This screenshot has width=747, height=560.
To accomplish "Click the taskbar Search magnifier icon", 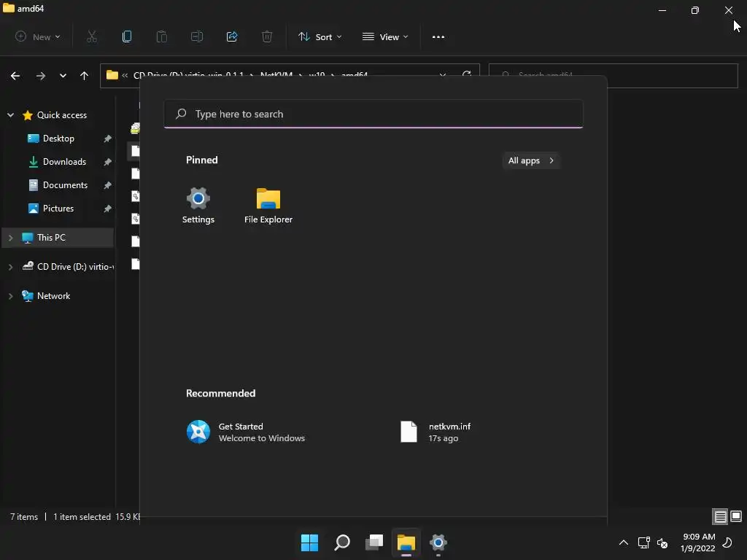I will [x=342, y=542].
